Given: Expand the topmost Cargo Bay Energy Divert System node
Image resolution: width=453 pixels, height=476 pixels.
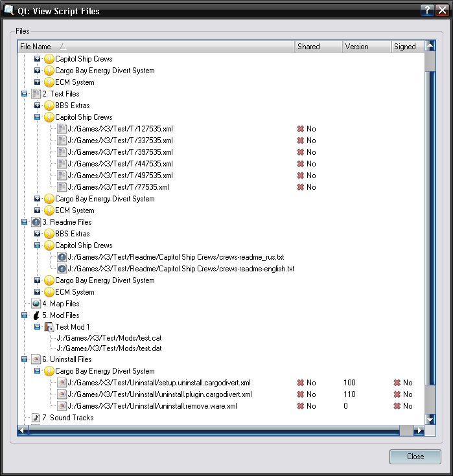Looking at the screenshot, I should (x=37, y=71).
